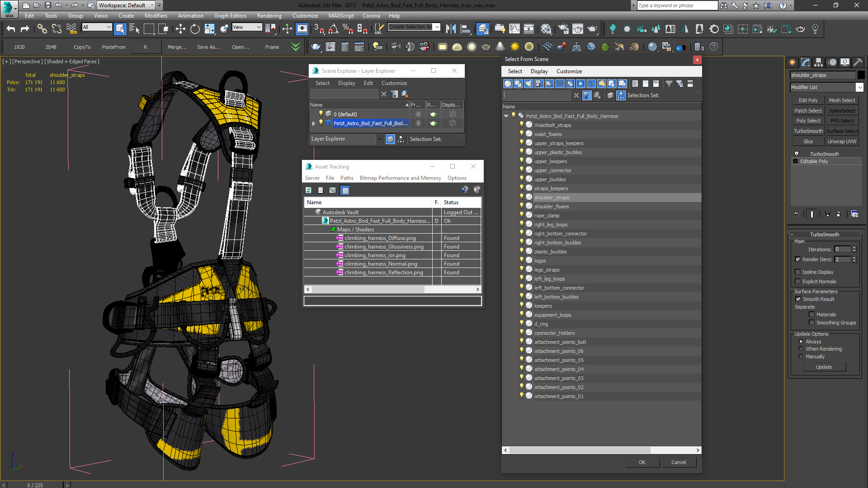Enable Isoline Display checkbox
This screenshot has width=868, height=488.
798,272
